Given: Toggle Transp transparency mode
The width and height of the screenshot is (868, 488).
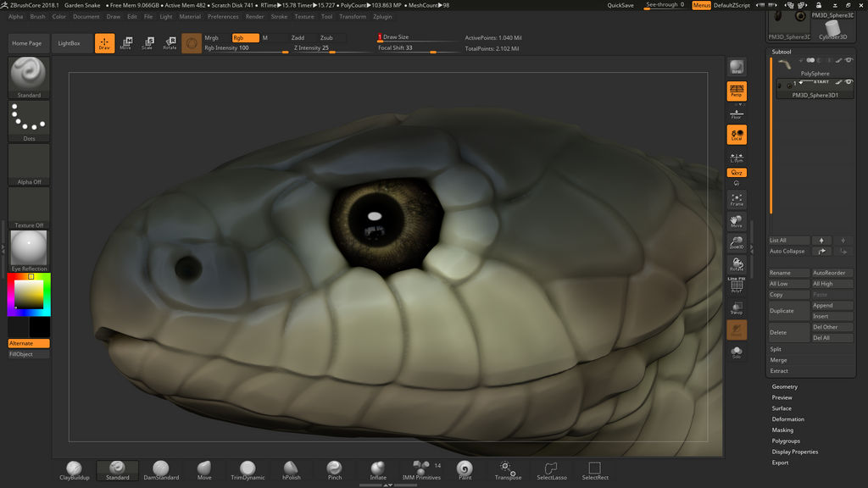Looking at the screenshot, I should pos(737,308).
